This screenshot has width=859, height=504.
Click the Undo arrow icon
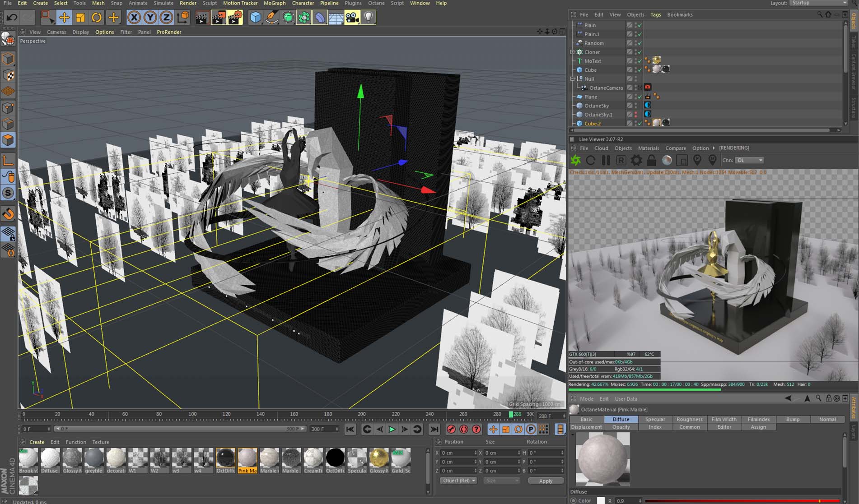click(12, 18)
